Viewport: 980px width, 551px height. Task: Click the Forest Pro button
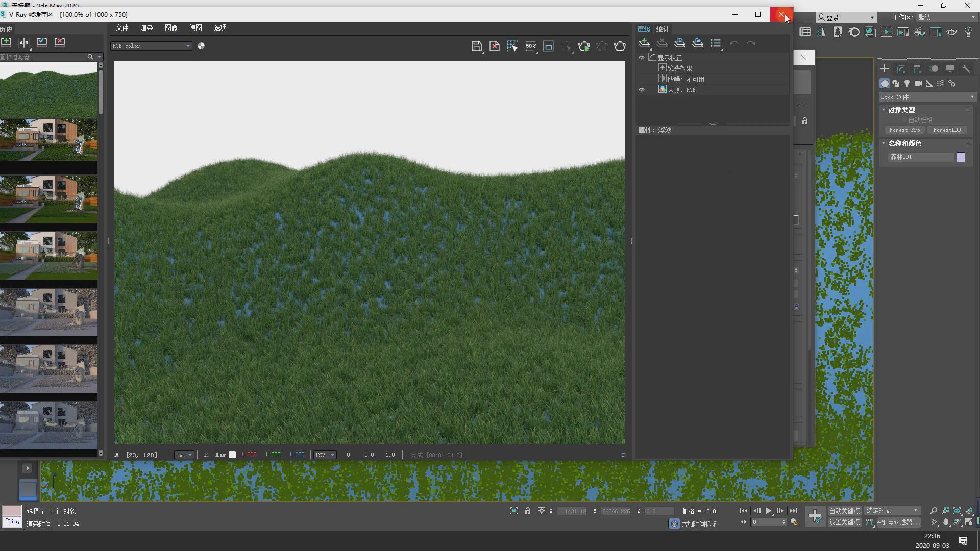pos(904,130)
